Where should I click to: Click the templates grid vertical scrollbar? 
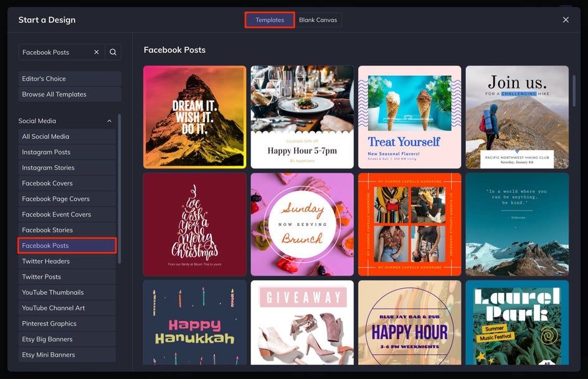(574, 91)
